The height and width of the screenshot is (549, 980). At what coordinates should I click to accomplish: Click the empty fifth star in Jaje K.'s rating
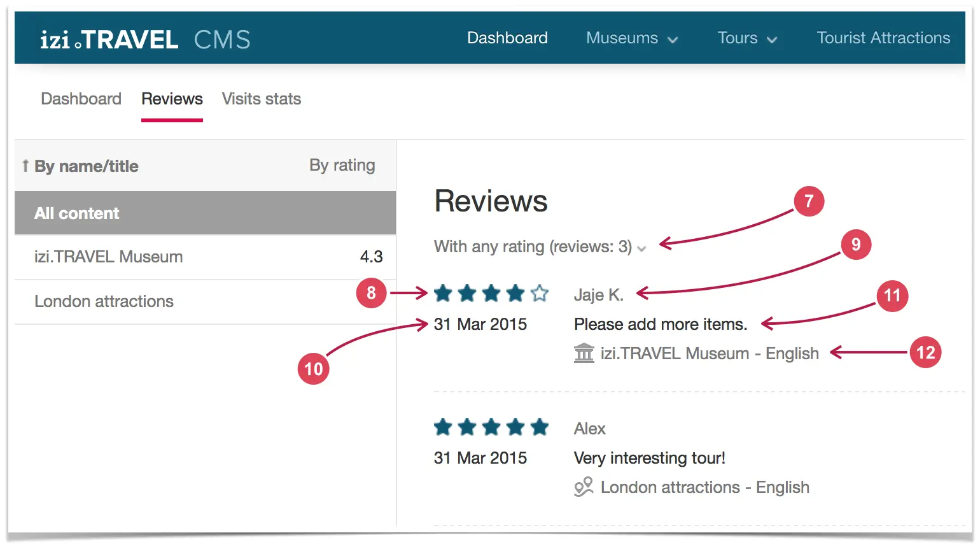pyautogui.click(x=540, y=293)
